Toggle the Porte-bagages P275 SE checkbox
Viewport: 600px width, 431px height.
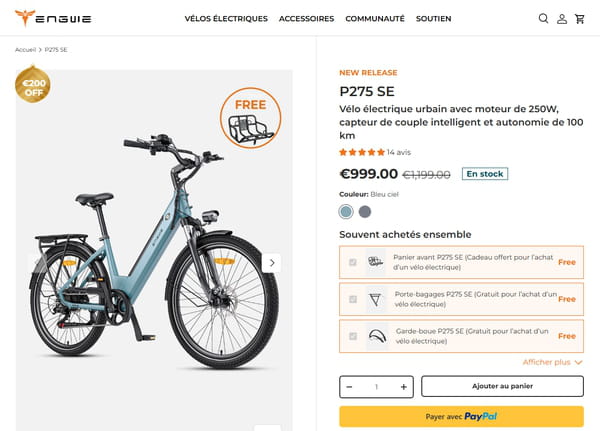tap(352, 299)
